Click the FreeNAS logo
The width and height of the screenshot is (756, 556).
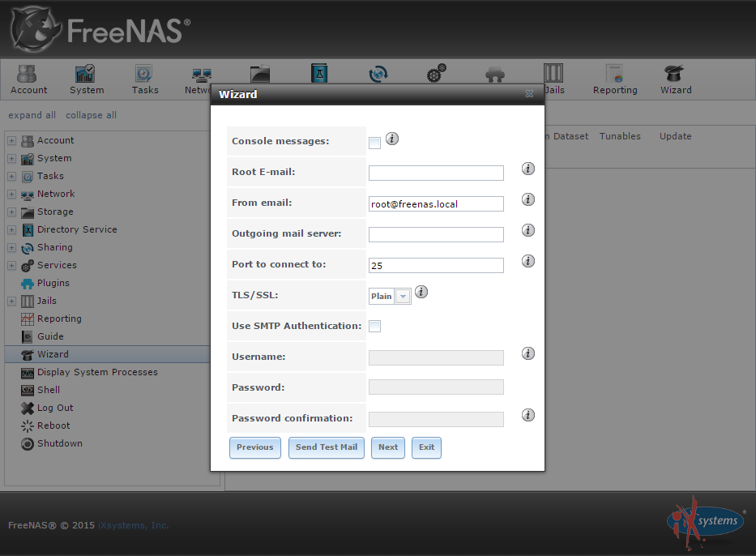coord(100,30)
